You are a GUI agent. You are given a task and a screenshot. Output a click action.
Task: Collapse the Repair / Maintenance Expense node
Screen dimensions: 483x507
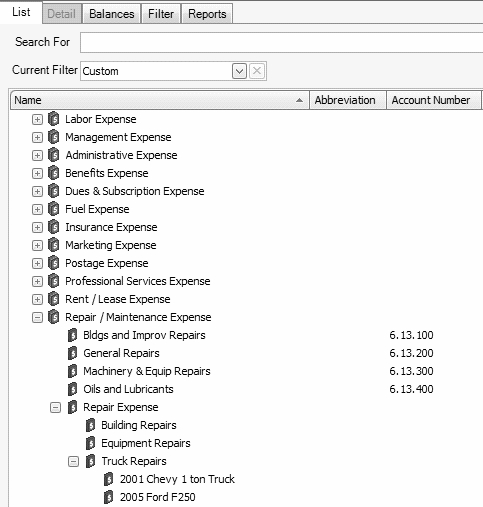37,317
